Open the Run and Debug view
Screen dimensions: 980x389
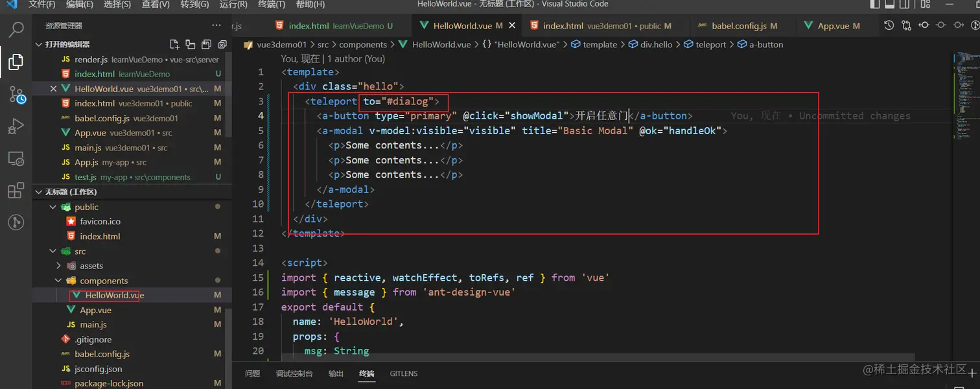[16, 126]
